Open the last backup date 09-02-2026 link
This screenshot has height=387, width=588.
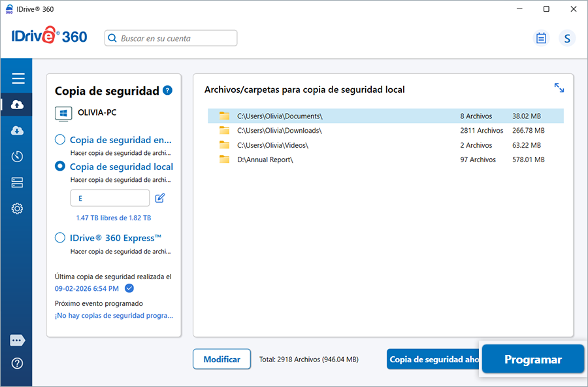87,288
